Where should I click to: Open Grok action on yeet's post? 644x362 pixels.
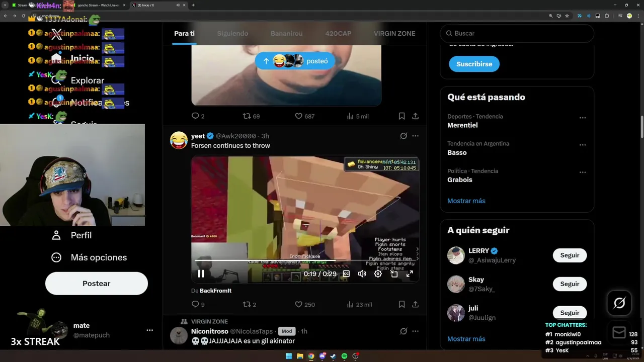coord(403,136)
